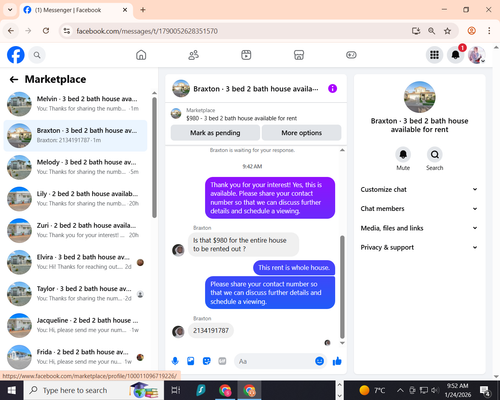The image size is (500, 400).
Task: Choose a sticker icon
Action: coord(207,361)
